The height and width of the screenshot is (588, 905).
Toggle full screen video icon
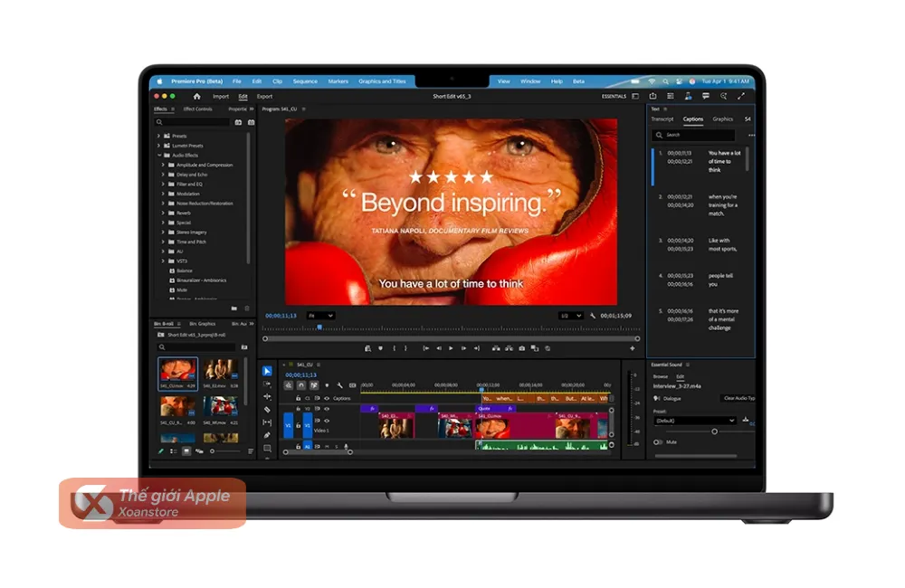[741, 97]
